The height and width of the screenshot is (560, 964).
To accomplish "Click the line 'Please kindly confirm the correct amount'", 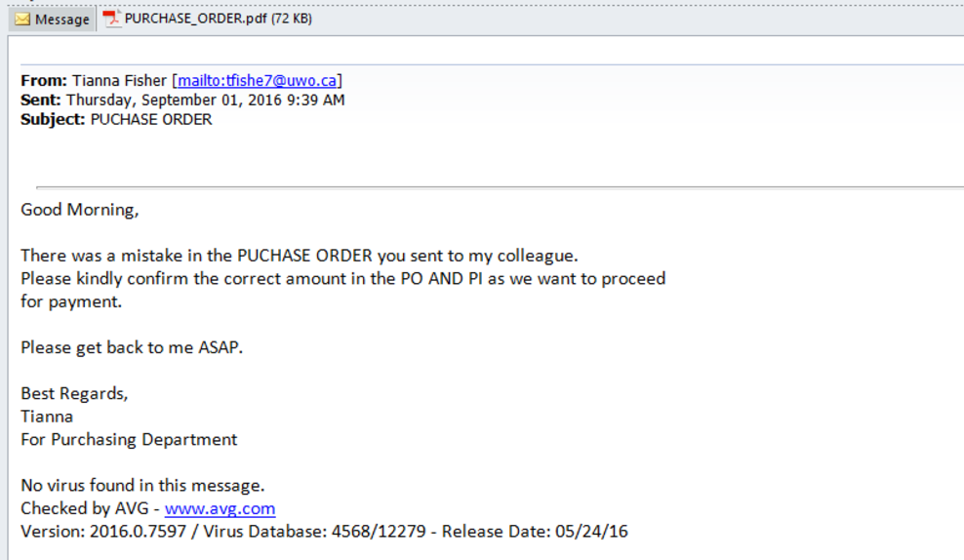I will tap(343, 279).
